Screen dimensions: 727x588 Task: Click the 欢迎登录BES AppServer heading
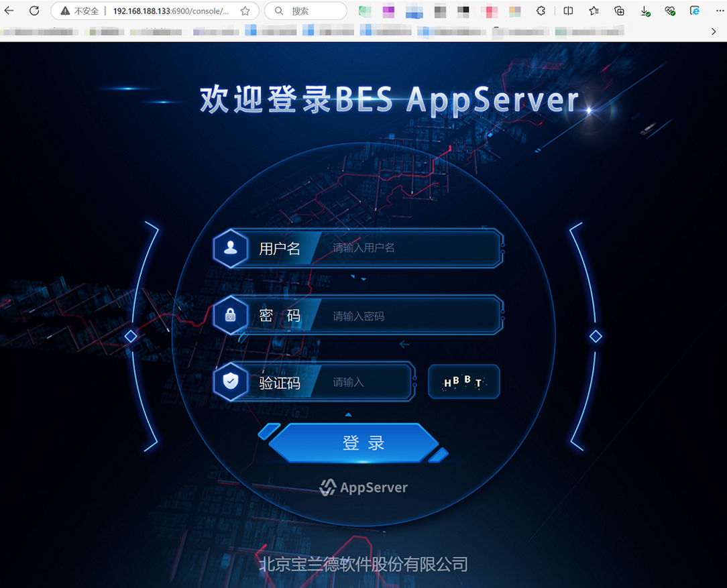(390, 99)
